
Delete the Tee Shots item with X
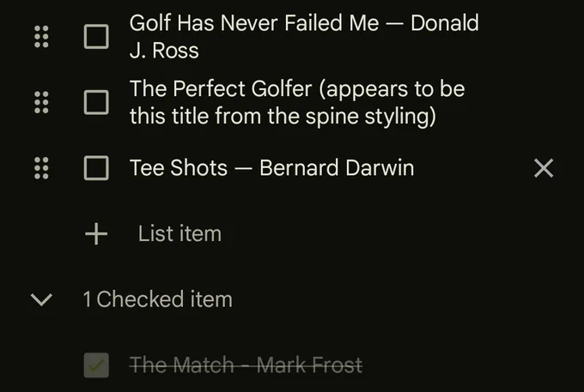pos(544,168)
